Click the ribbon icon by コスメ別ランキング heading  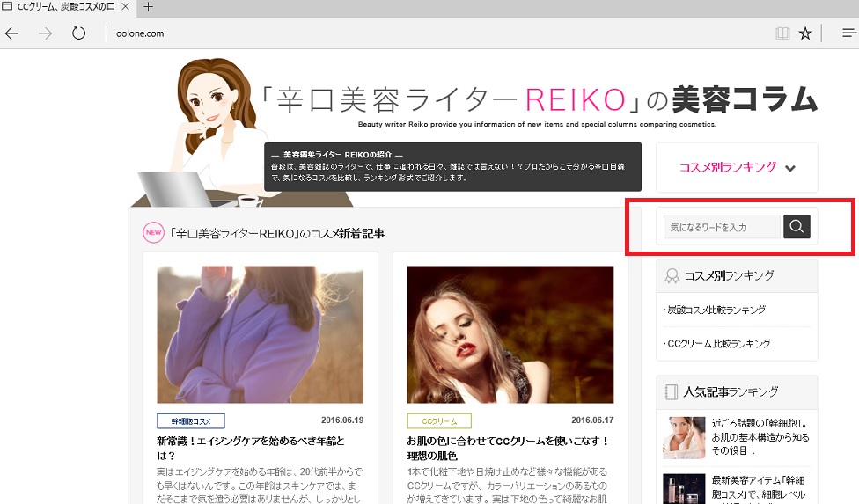[672, 276]
